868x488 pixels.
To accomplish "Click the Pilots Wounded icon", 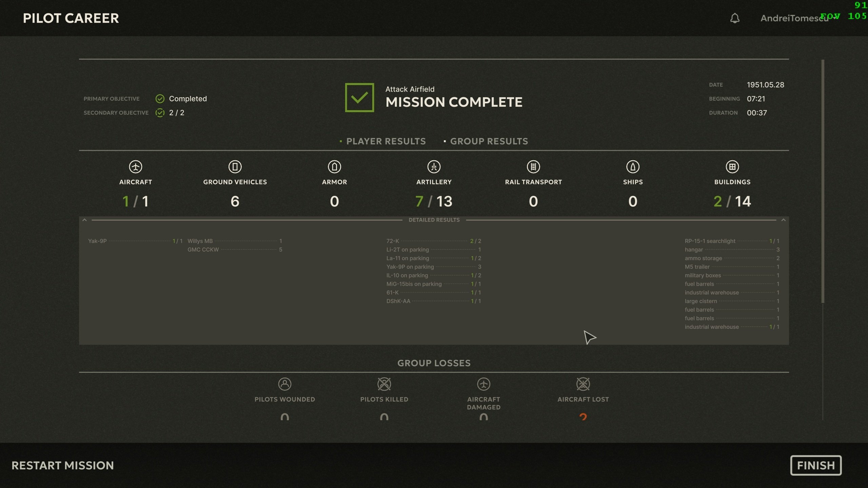I will [285, 384].
